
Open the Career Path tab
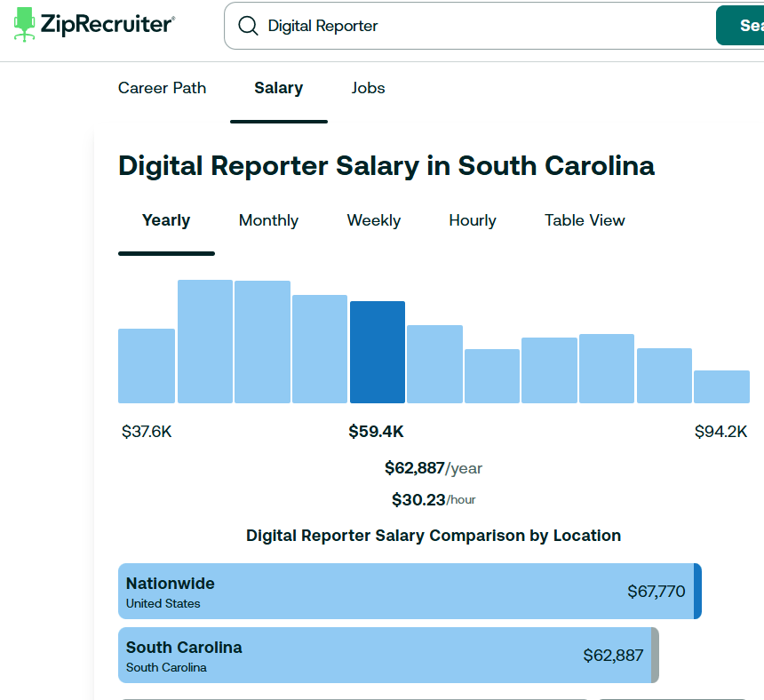162,88
